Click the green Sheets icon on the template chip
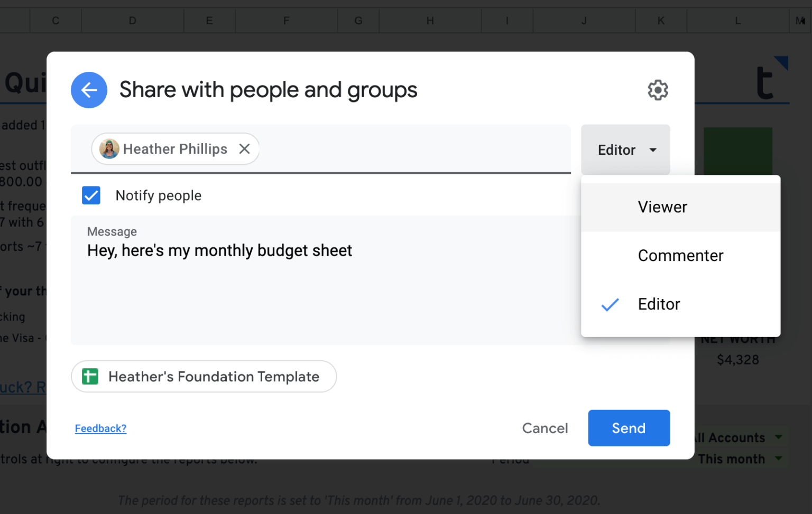Screen dimensions: 812x514 (90, 376)
